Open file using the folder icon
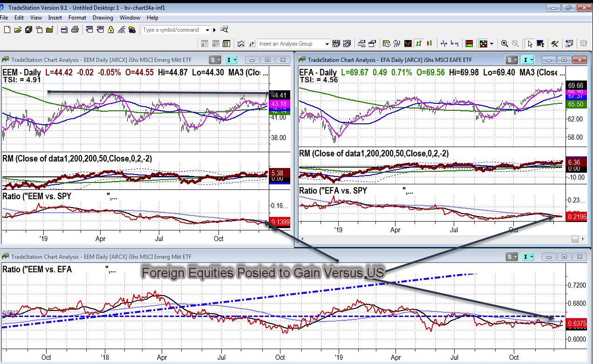Viewport: 593px width, 364px height. click(x=18, y=30)
